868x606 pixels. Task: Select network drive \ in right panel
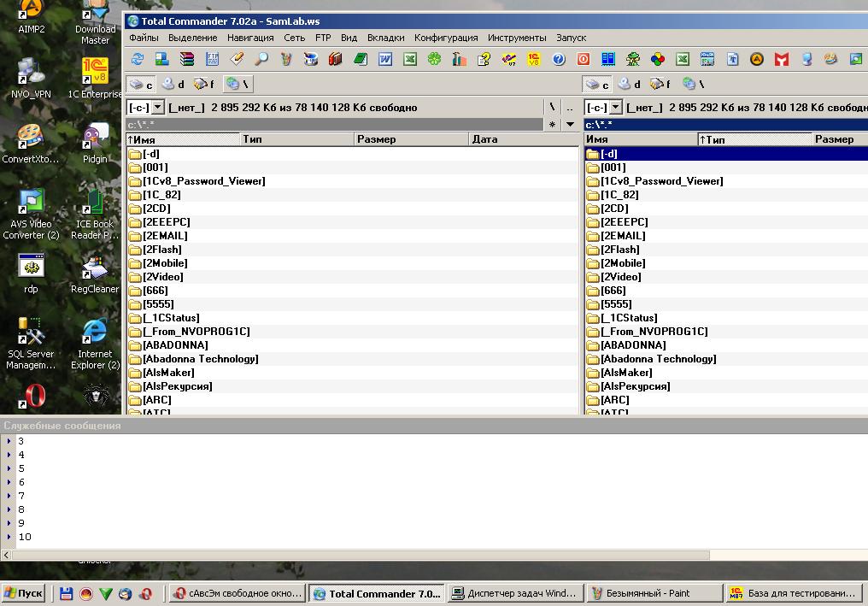694,85
